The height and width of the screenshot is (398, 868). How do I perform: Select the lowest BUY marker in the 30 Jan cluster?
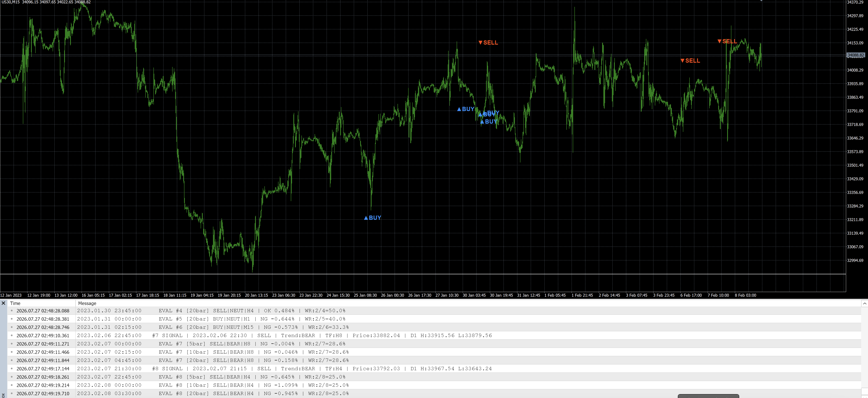click(x=489, y=121)
